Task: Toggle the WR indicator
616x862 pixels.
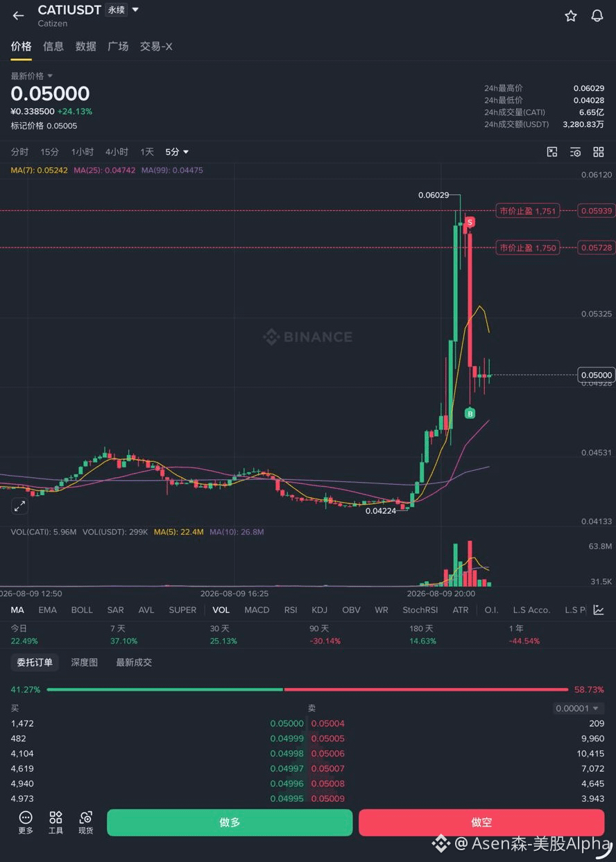Action: (x=381, y=610)
